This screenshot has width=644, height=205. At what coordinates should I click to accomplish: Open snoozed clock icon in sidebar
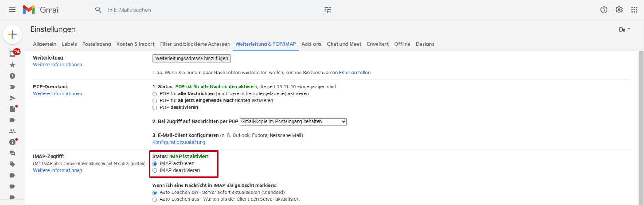13,76
